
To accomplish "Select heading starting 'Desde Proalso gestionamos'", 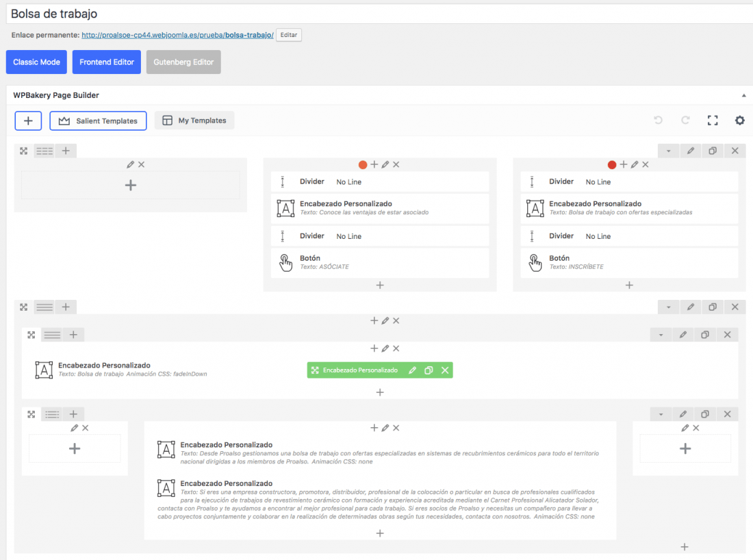I will [x=380, y=453].
